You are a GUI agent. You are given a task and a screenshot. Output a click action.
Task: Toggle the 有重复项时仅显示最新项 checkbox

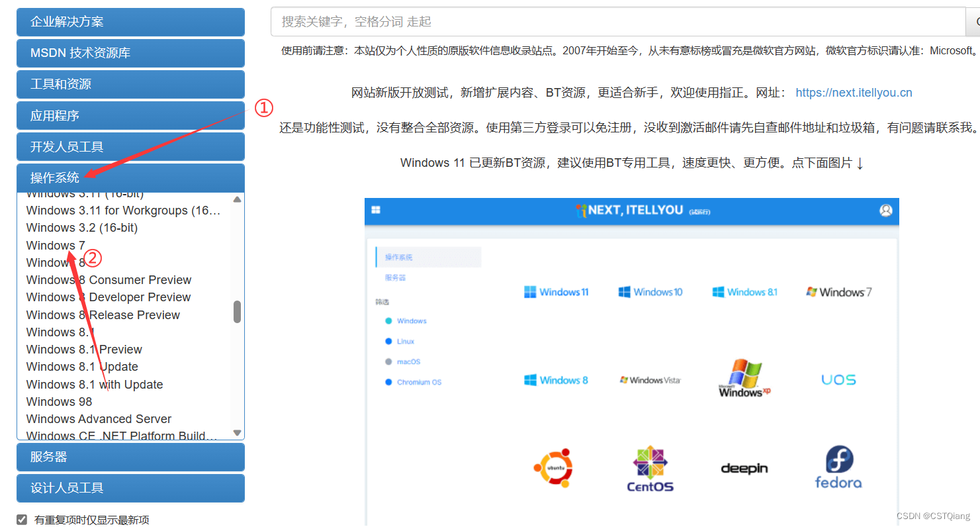(x=22, y=520)
